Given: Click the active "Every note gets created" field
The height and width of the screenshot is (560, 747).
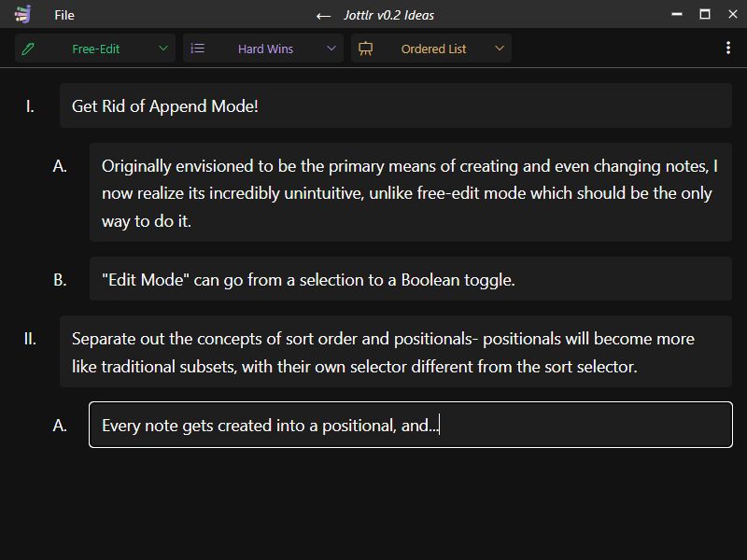Looking at the screenshot, I should [410, 425].
